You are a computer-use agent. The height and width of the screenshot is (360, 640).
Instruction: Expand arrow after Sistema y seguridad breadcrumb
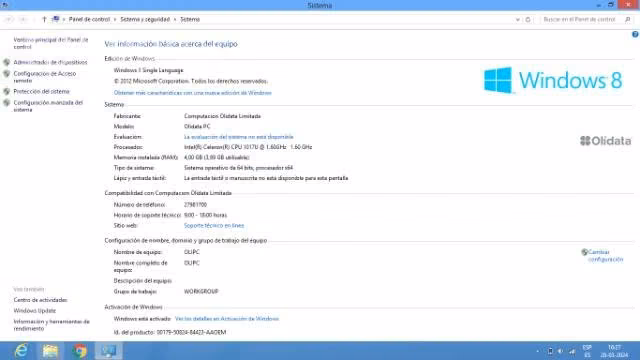[175, 20]
